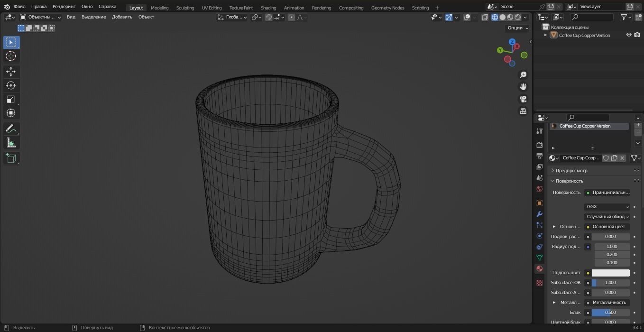Switch to the UV Editing workspace tab
Viewport: 644px width, 332px height.
pos(212,8)
